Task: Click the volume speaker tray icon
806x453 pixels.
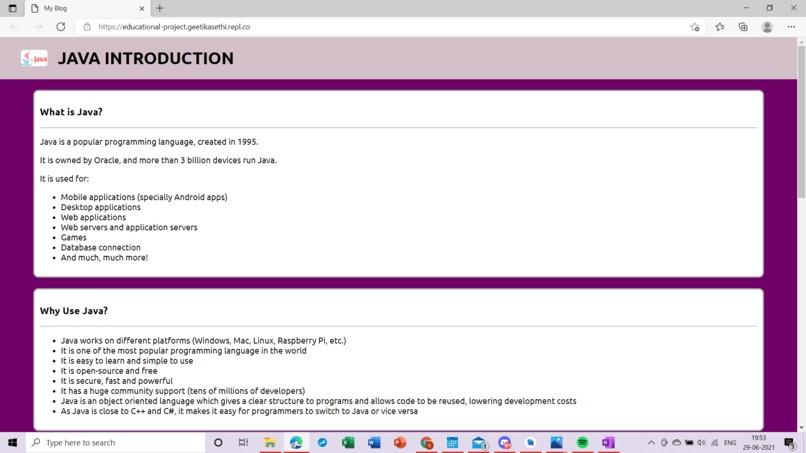Action: (702, 442)
